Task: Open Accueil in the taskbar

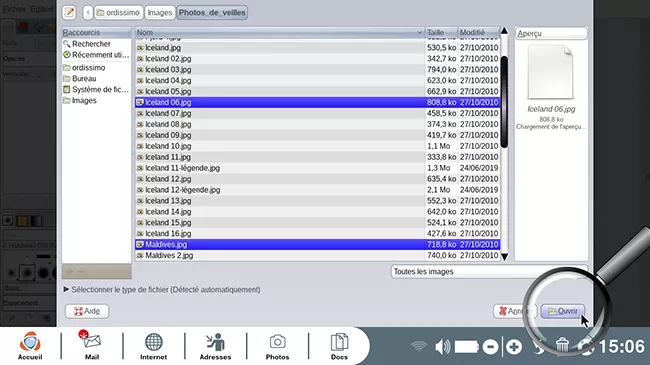Action: [x=30, y=346]
